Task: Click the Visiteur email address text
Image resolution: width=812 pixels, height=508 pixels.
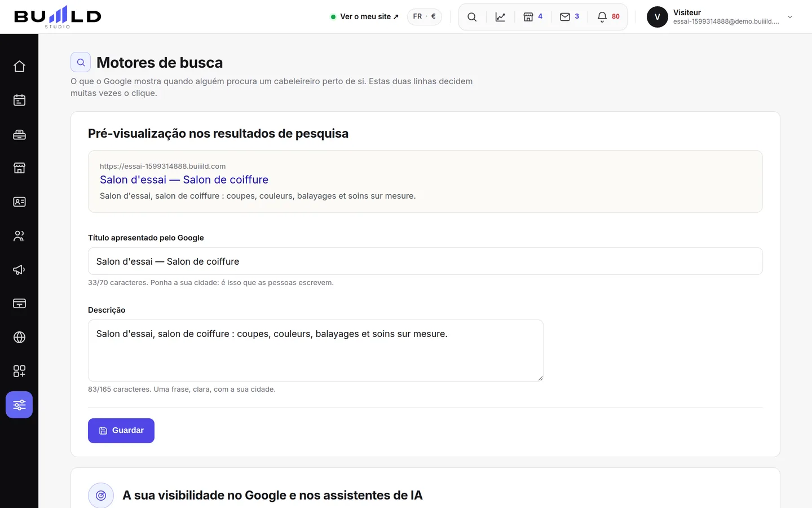Action: (726, 21)
